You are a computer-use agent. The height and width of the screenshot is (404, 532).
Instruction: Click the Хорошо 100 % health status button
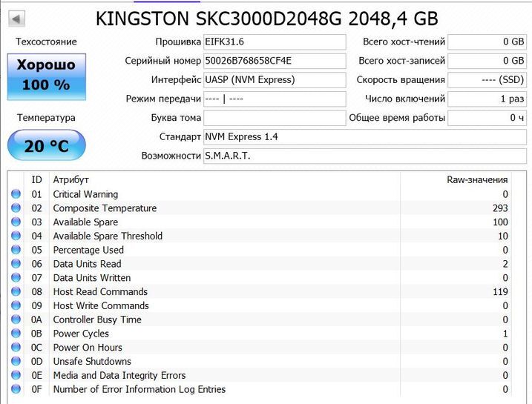tap(46, 76)
